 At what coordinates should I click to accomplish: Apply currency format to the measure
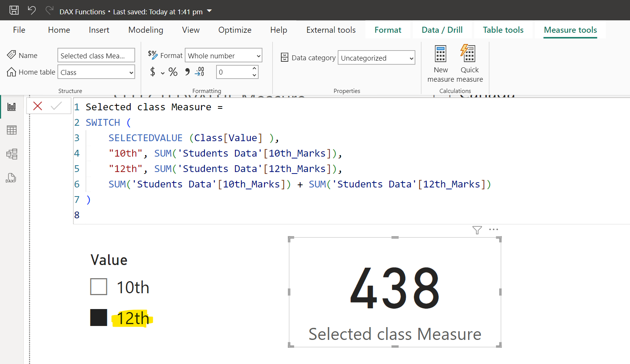click(x=153, y=72)
